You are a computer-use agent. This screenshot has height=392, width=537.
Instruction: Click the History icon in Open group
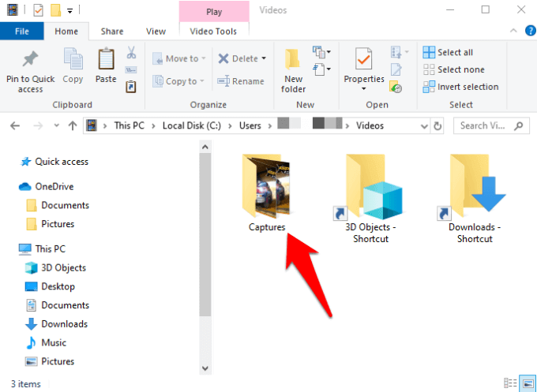[396, 87]
